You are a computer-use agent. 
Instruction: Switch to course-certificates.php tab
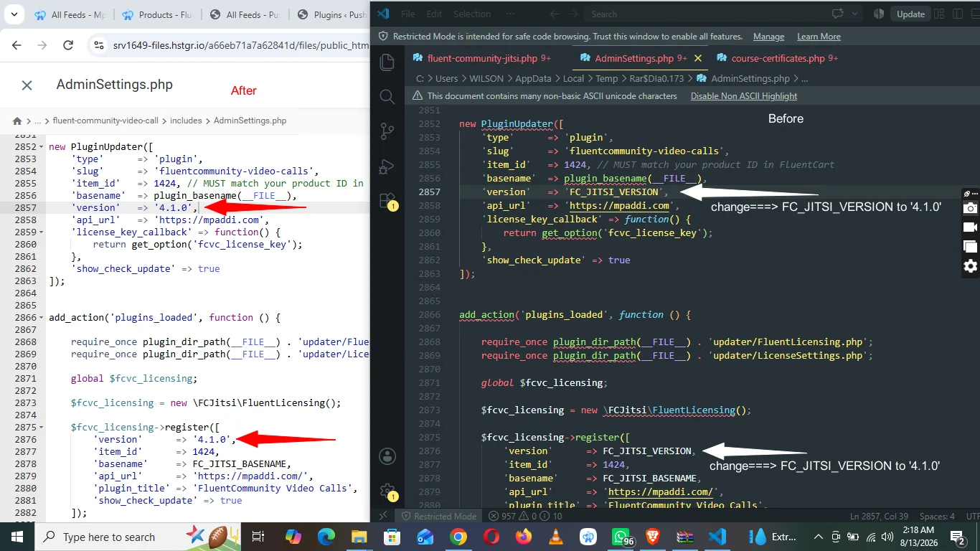tap(777, 58)
